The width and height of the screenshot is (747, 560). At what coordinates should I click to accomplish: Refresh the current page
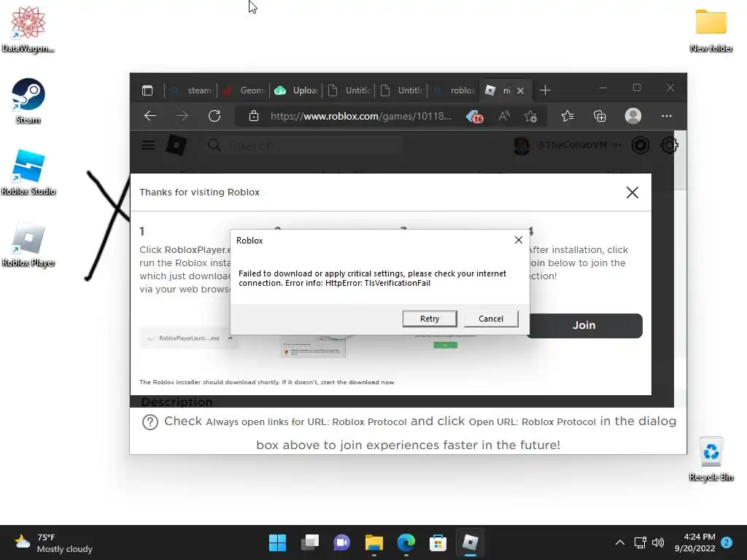tap(214, 116)
